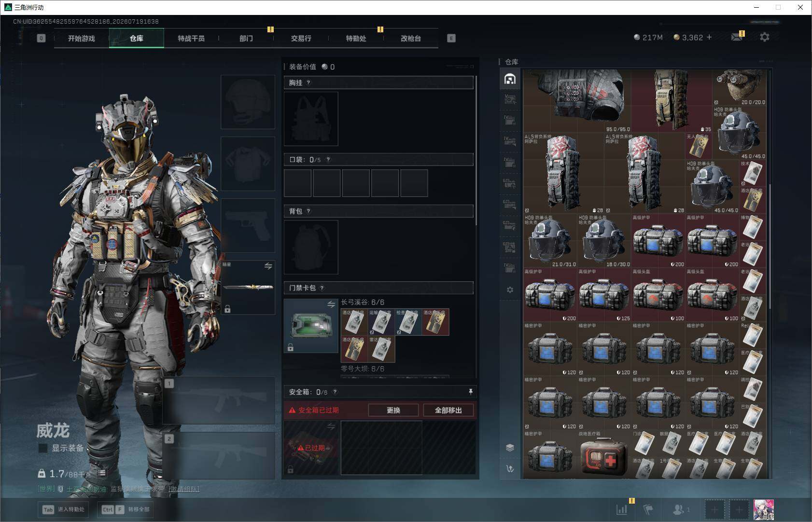
Task: Click the 217M currency balance
Action: (648, 37)
